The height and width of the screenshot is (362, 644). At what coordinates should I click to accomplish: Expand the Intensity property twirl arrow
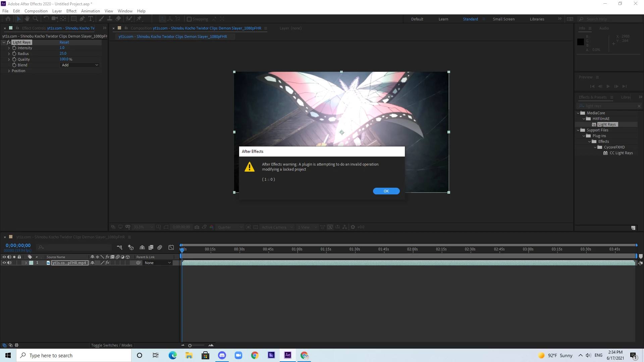(9, 48)
